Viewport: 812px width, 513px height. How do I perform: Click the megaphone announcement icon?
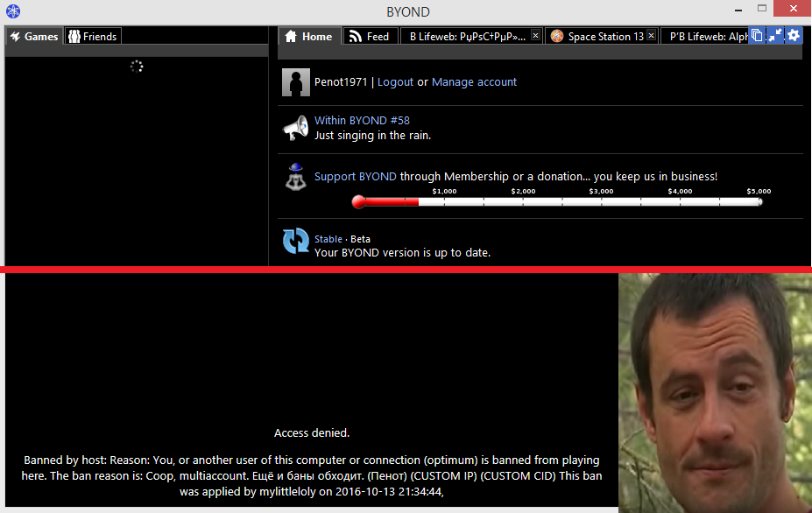click(296, 128)
